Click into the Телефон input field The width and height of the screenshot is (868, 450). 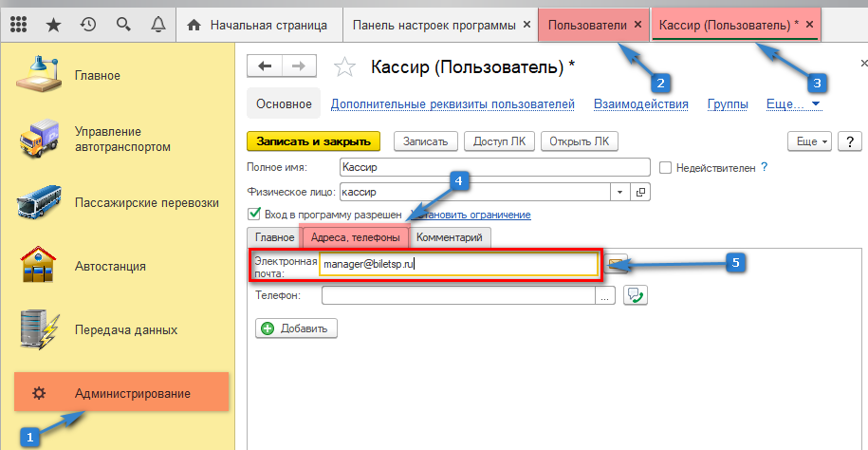tap(459, 296)
